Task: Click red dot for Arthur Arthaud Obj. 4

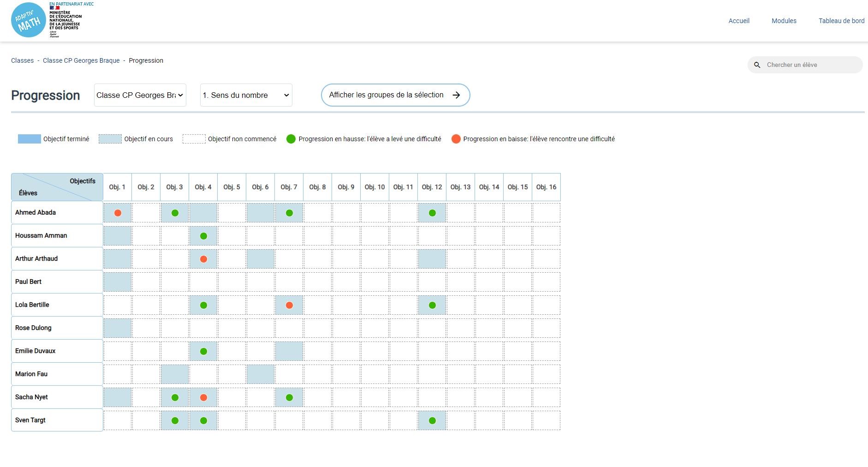Action: 203,259
